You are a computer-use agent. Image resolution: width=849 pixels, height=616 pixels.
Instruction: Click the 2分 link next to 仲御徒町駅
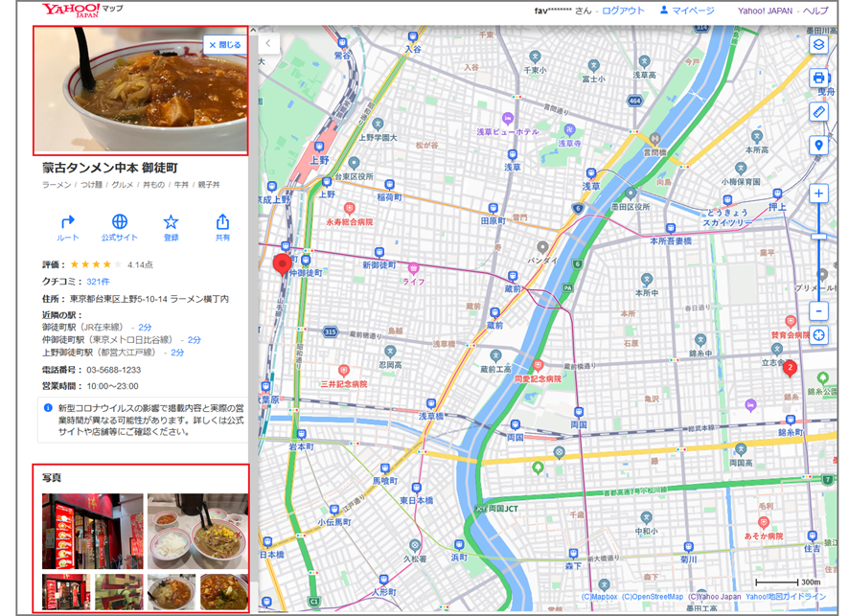[x=194, y=340]
